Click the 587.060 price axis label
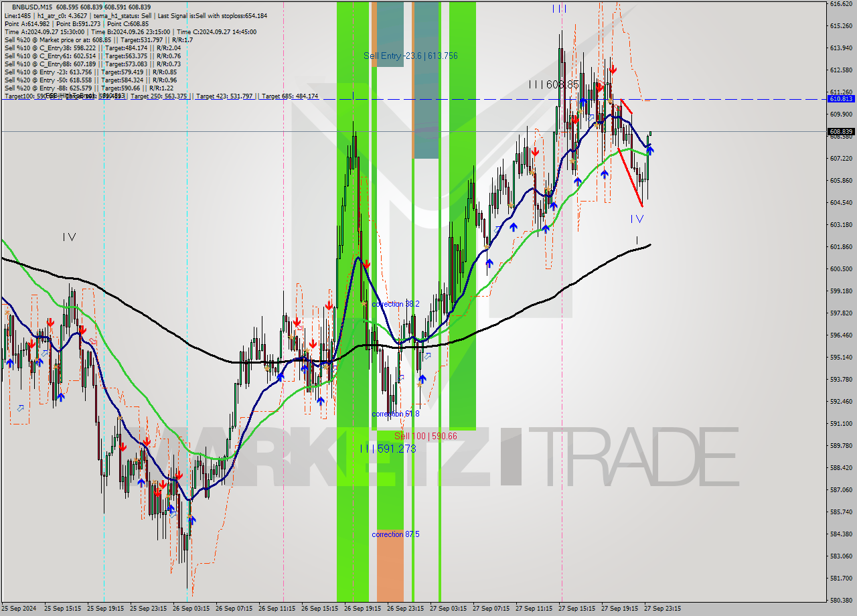The width and height of the screenshot is (857, 616). 840,490
